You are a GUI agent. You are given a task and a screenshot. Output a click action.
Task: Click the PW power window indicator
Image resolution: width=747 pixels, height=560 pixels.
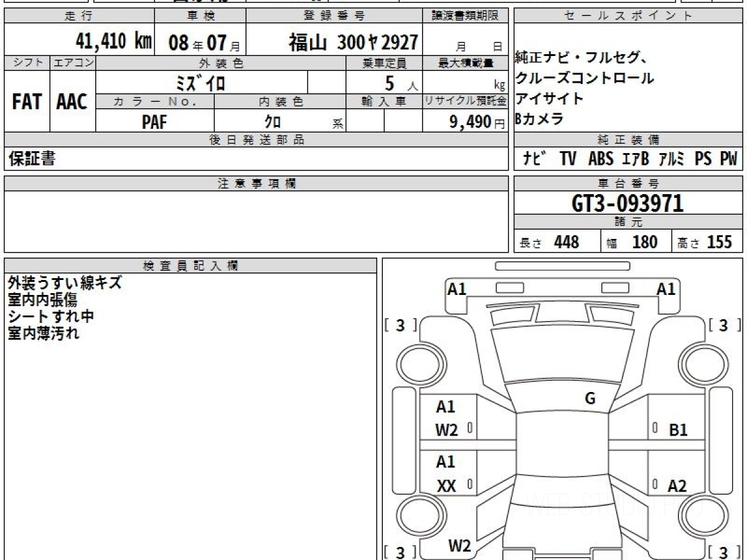tap(728, 159)
